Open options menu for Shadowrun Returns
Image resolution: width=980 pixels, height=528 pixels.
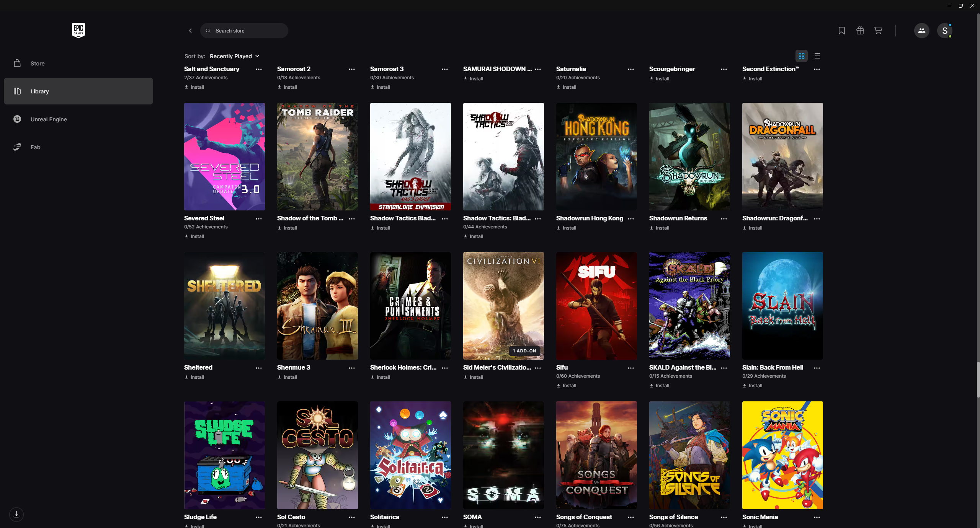tap(724, 218)
